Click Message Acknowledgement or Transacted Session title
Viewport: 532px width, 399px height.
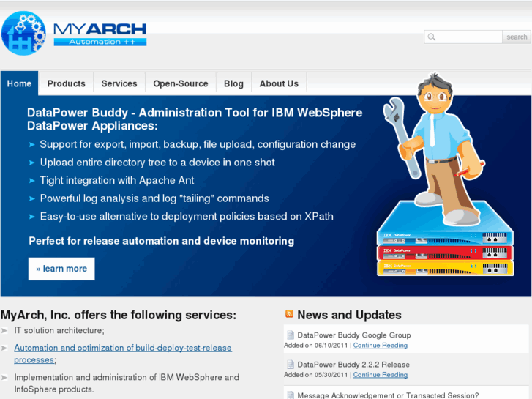point(388,395)
